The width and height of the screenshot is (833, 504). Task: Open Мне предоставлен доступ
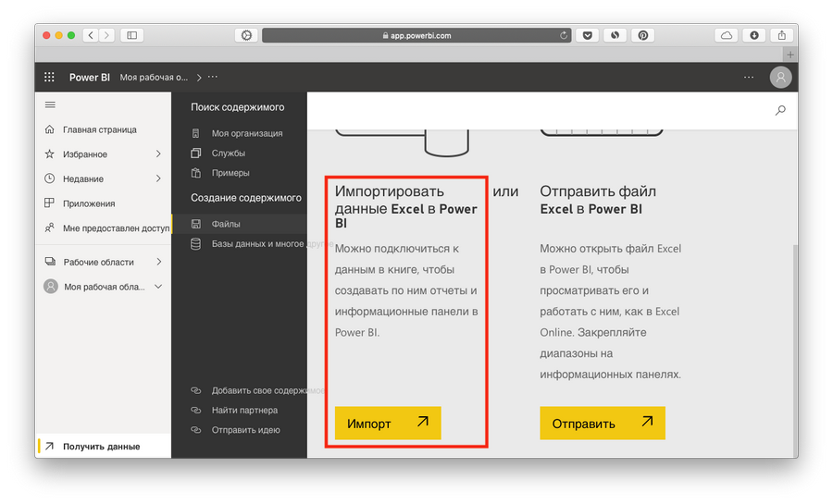point(117,228)
